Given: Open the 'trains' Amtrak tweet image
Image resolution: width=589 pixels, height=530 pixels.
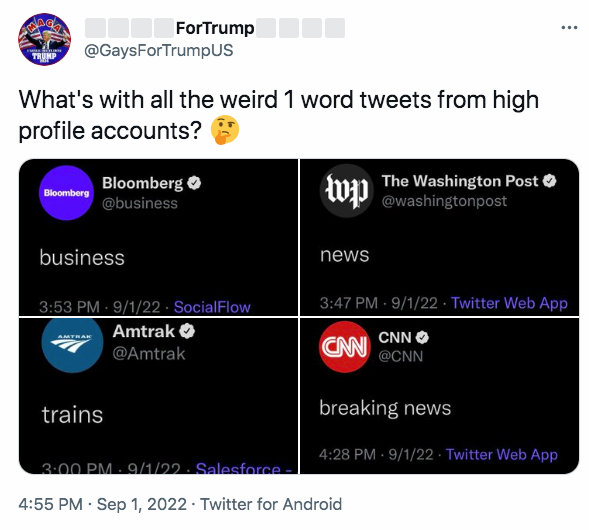Looking at the screenshot, I should click(159, 396).
